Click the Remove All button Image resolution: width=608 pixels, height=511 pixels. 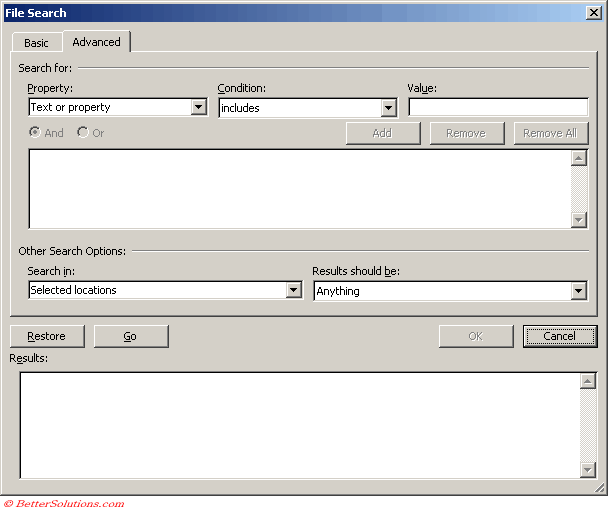[x=551, y=133]
